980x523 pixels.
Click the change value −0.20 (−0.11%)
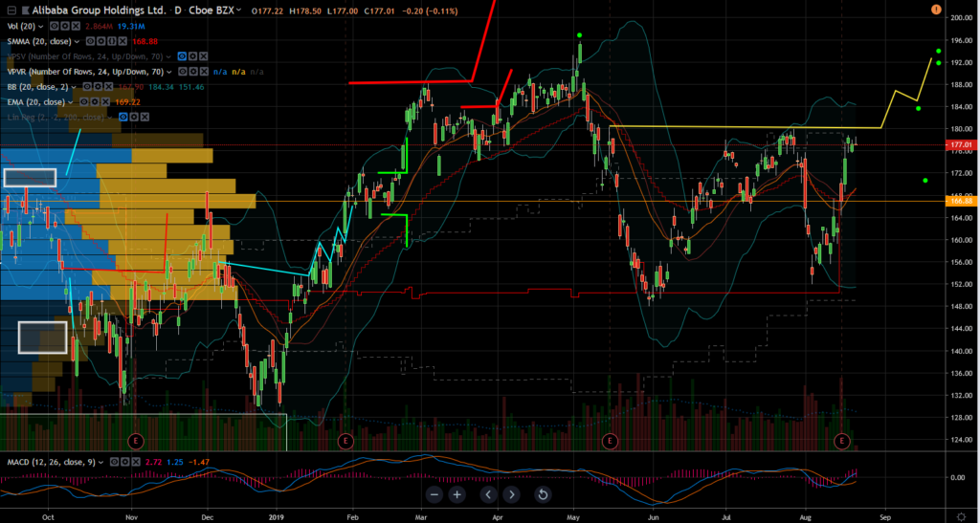(431, 11)
